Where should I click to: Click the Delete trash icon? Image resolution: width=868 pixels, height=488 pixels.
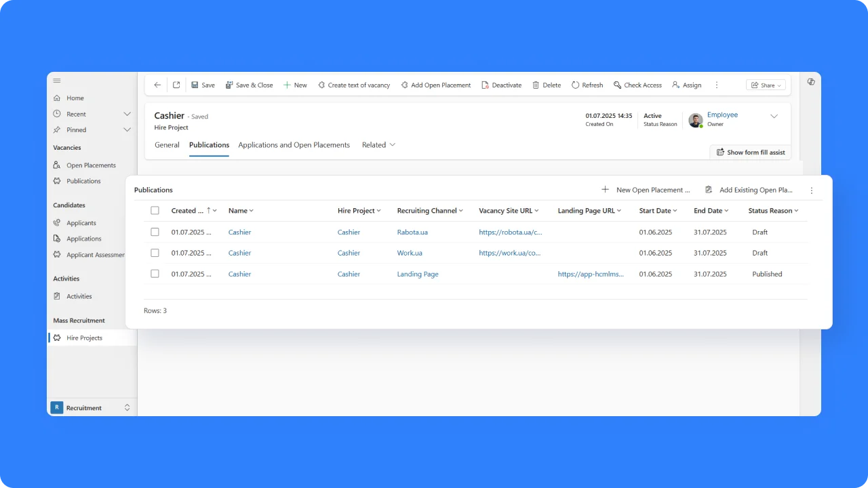536,85
